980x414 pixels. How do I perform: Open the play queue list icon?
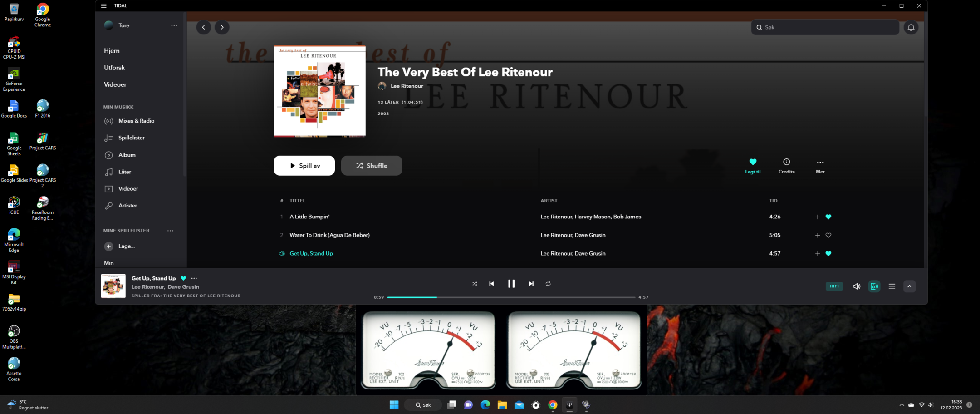892,286
